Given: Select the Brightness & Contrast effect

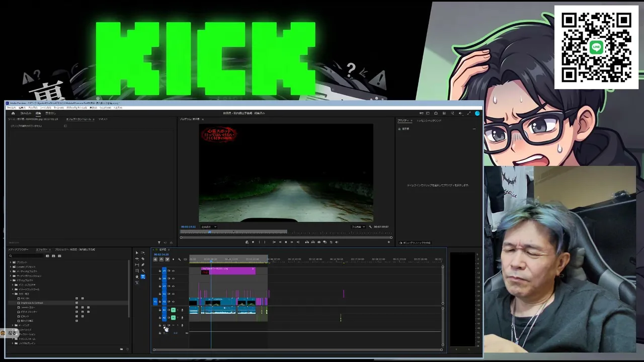Looking at the screenshot, I should pyautogui.click(x=32, y=303).
